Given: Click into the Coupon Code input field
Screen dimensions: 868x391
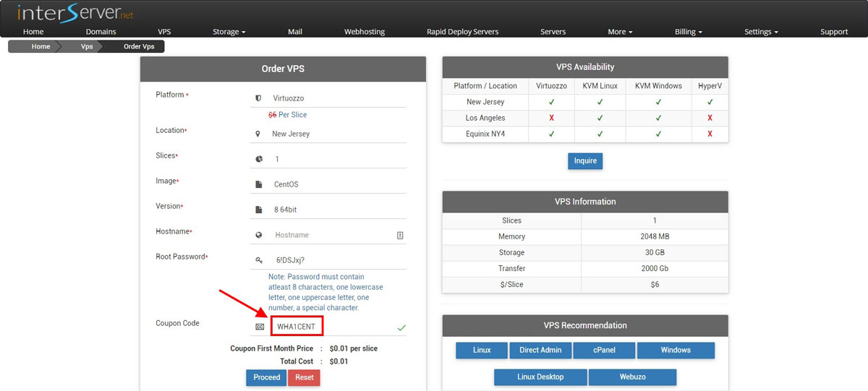Looking at the screenshot, I should 297,326.
